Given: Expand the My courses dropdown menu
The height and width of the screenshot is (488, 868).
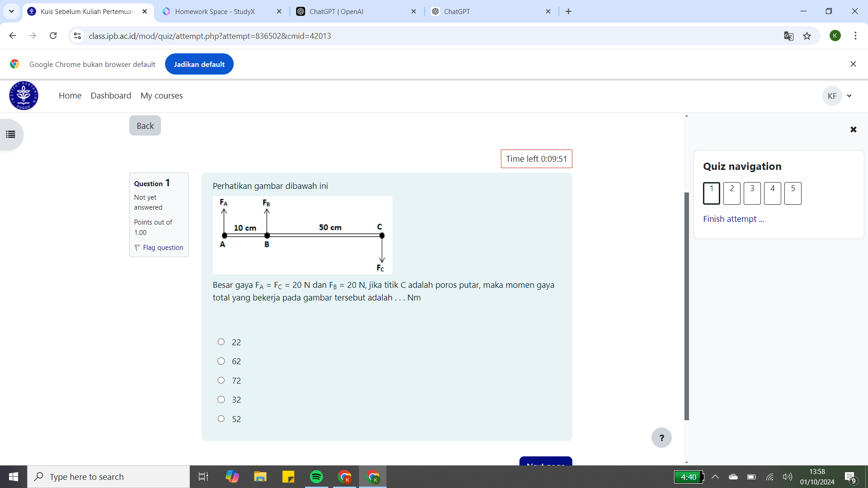Looking at the screenshot, I should [161, 95].
